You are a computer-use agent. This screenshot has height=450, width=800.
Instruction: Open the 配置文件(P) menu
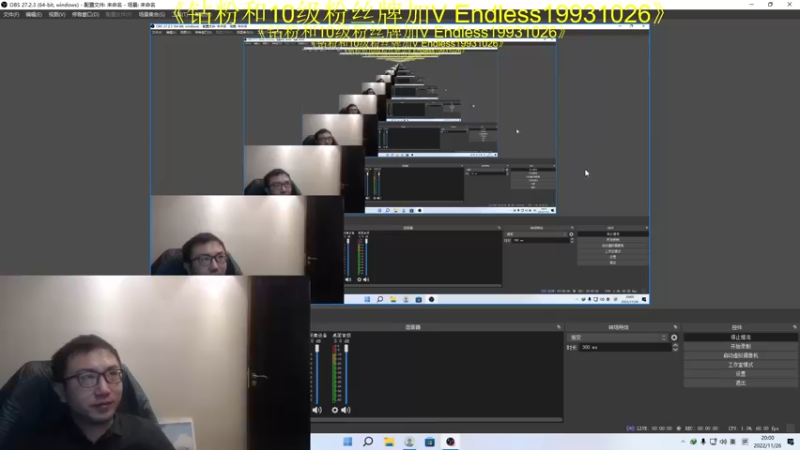[x=118, y=14]
